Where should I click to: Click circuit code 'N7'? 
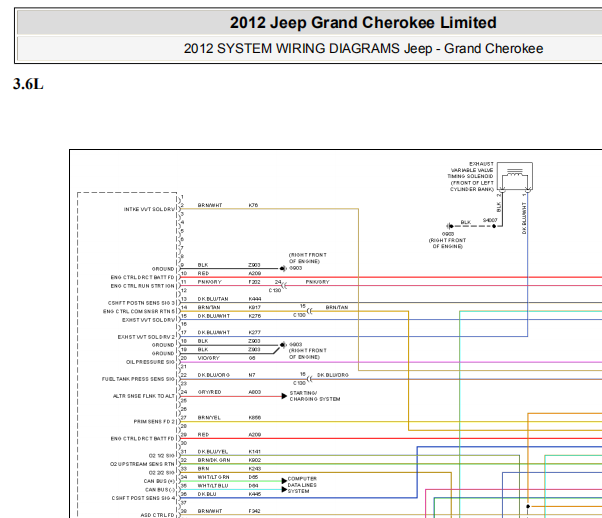pyautogui.click(x=252, y=375)
